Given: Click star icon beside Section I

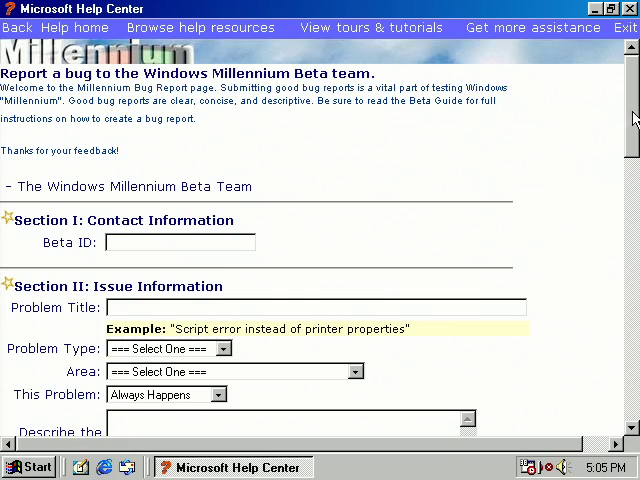Looking at the screenshot, I should (x=7, y=218).
